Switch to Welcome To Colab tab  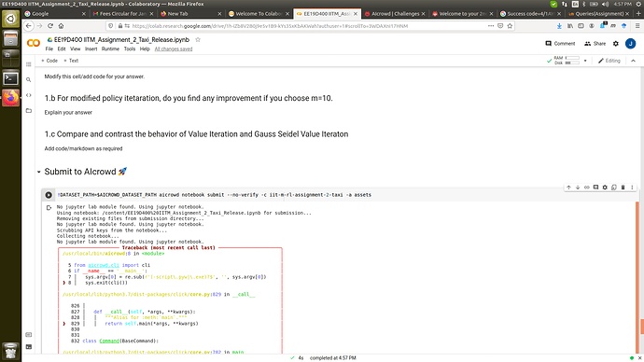click(259, 14)
